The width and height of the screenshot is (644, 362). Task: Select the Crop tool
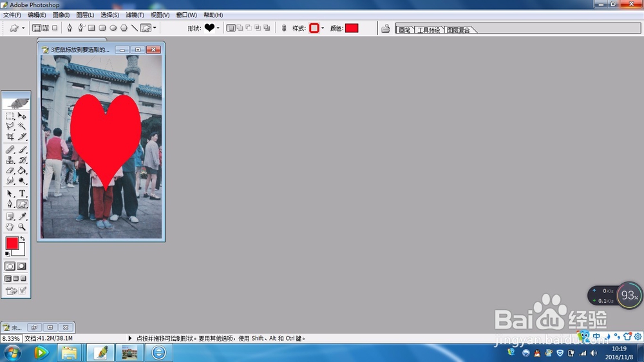[x=10, y=137]
